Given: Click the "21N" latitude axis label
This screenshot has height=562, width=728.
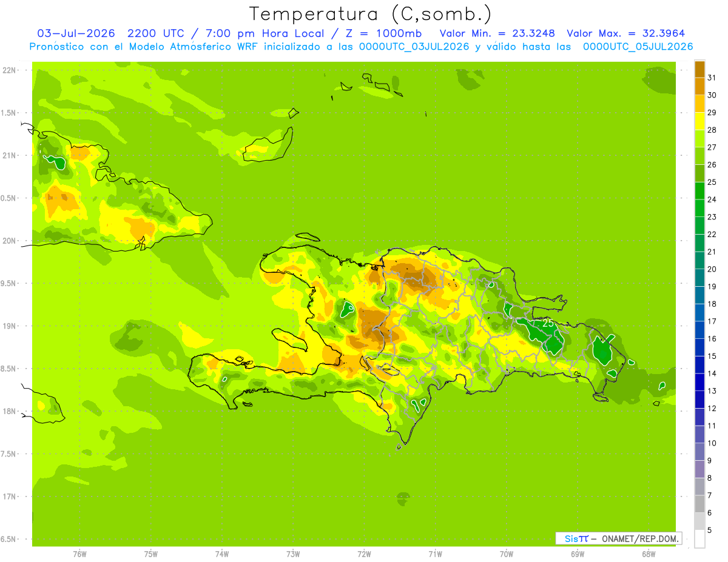Looking at the screenshot, I should click(10, 155).
